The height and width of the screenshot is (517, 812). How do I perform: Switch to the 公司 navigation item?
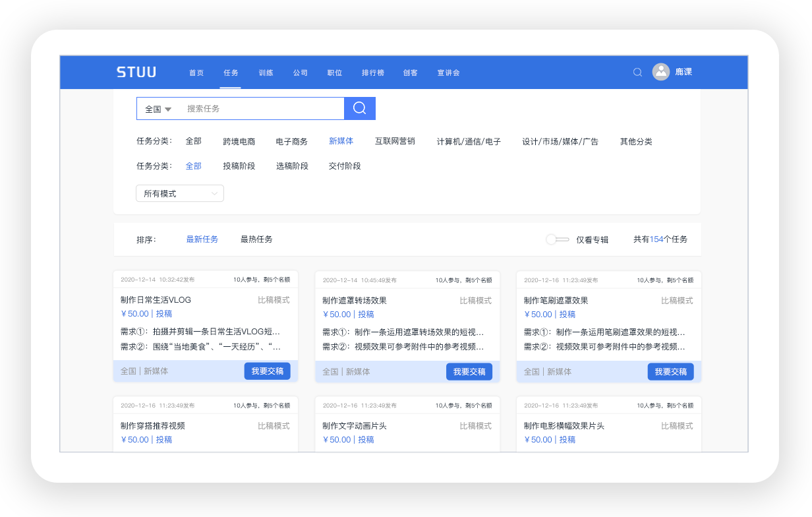300,73
